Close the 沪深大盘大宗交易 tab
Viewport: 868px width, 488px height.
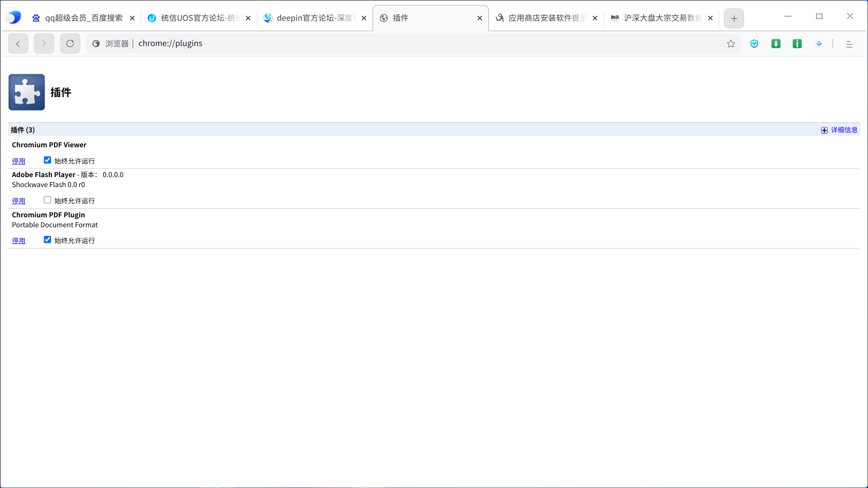710,18
